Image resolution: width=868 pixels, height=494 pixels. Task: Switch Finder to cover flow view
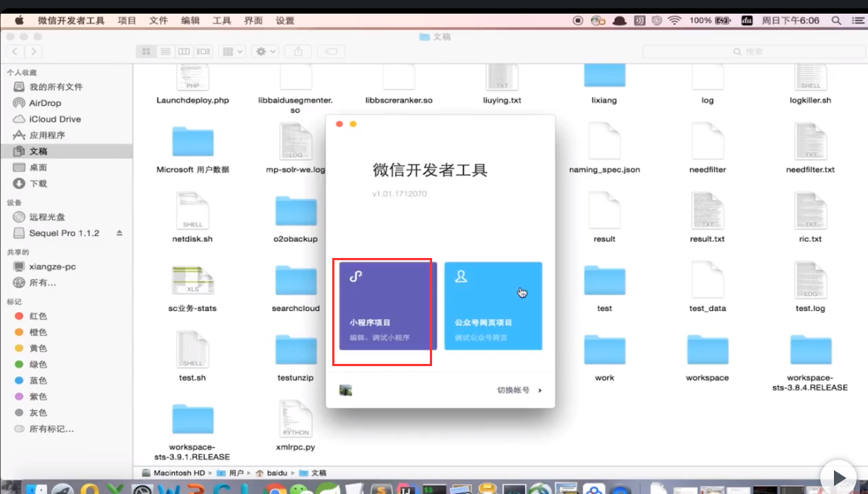(203, 51)
